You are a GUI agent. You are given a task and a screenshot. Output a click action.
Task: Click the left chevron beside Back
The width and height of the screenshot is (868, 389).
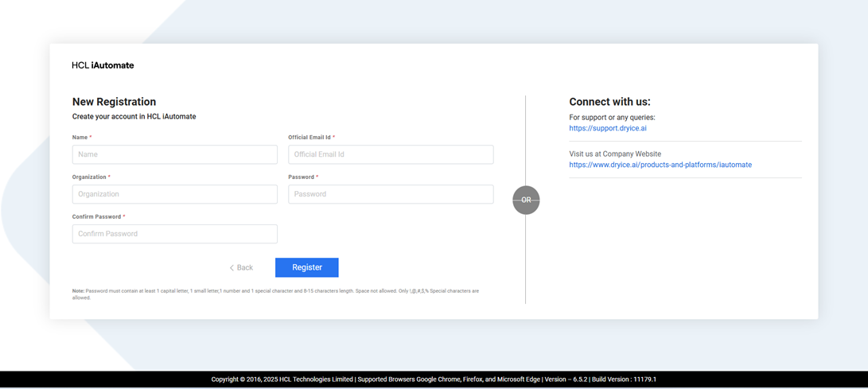click(232, 268)
